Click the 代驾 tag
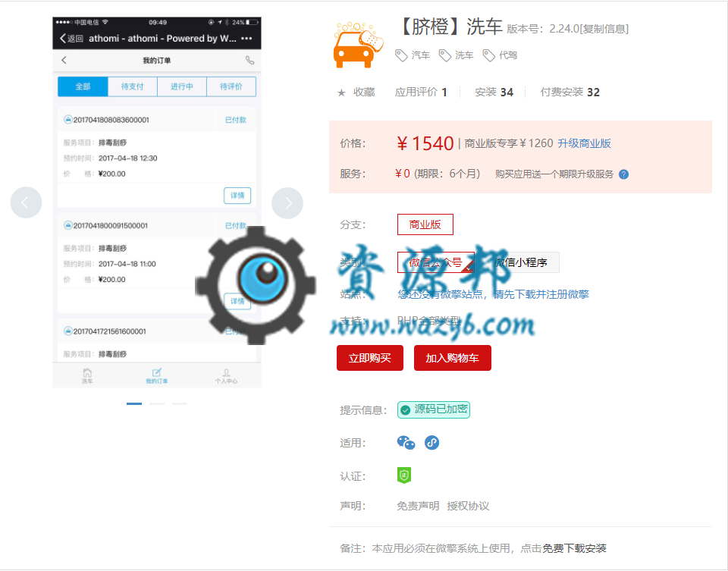The height and width of the screenshot is (571, 728). coord(508,55)
